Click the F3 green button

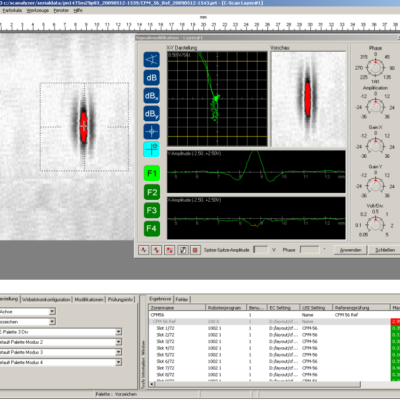152,210
